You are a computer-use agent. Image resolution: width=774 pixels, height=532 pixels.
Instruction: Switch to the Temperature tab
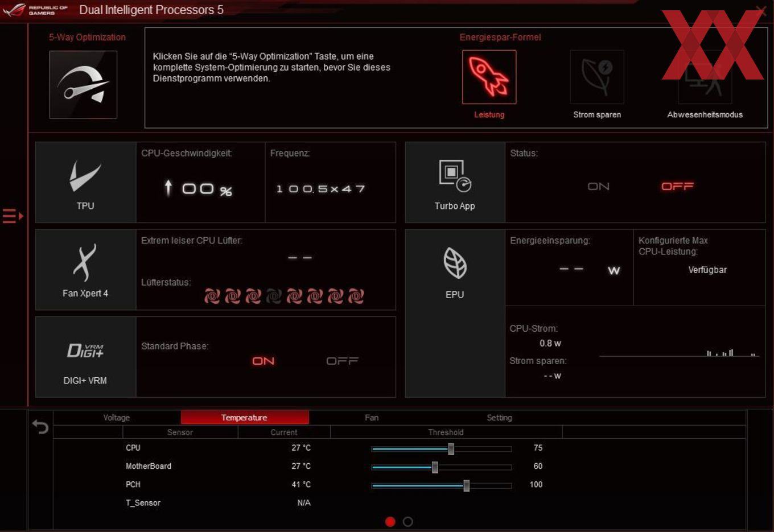245,418
